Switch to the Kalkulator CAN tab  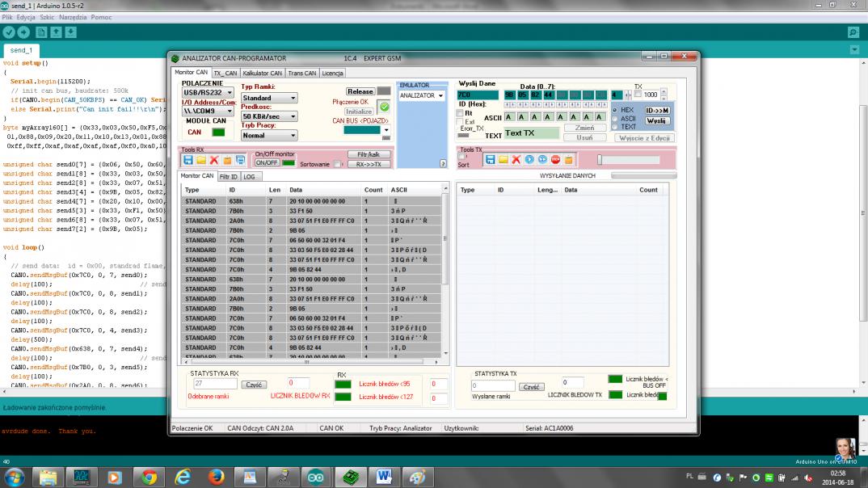click(263, 74)
